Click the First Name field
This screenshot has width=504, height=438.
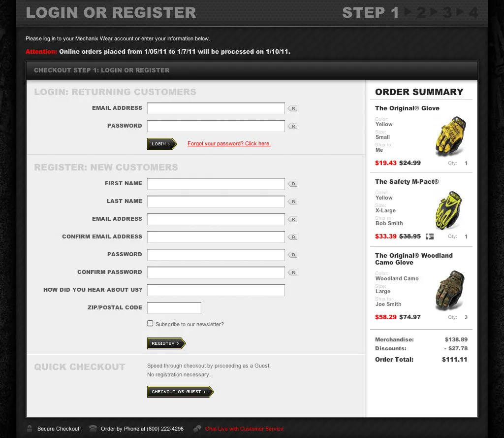pyautogui.click(x=216, y=184)
